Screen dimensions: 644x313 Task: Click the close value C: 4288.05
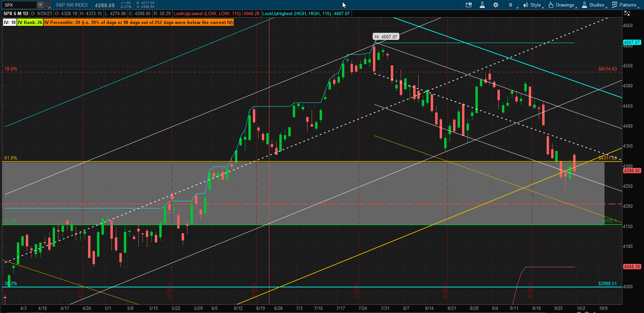(140, 13)
